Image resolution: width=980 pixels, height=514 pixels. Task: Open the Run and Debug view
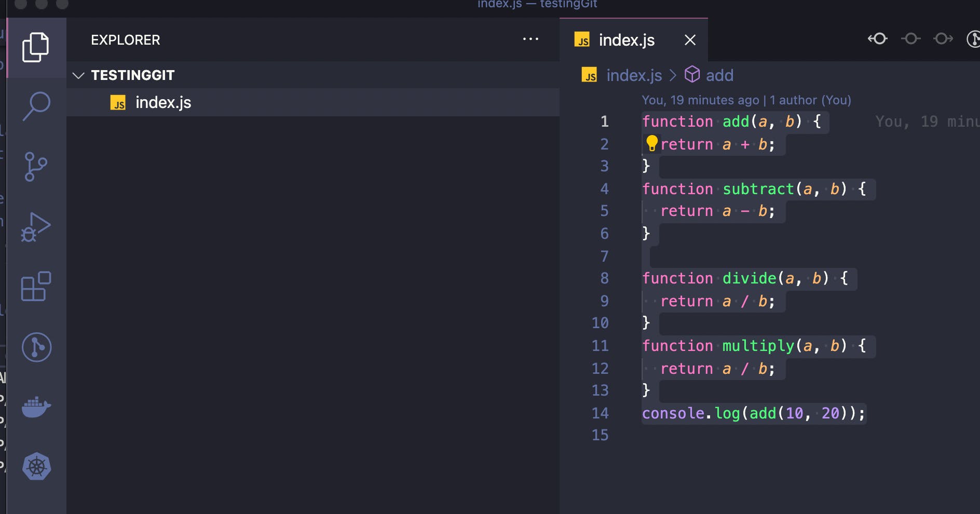point(36,227)
